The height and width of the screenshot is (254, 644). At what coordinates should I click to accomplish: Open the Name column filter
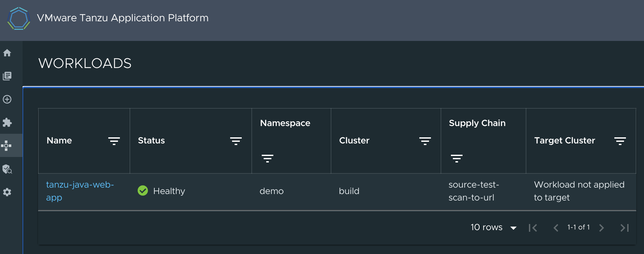tap(114, 141)
